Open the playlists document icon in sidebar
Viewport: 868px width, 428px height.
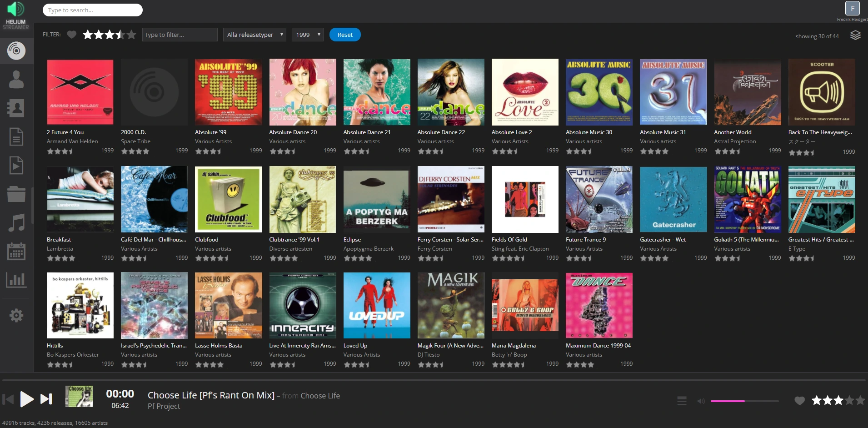click(x=16, y=136)
